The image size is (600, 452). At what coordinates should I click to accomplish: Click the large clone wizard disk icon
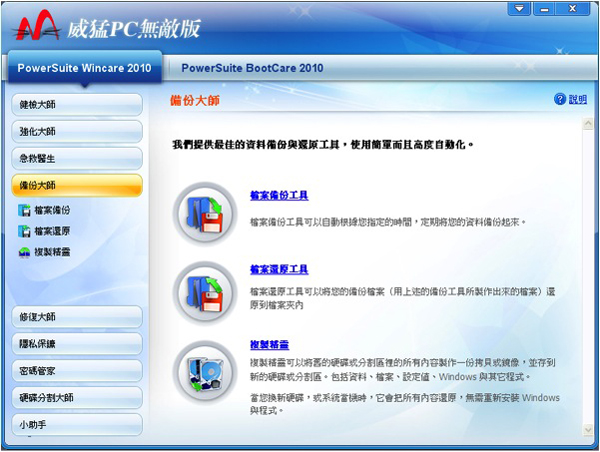205,372
